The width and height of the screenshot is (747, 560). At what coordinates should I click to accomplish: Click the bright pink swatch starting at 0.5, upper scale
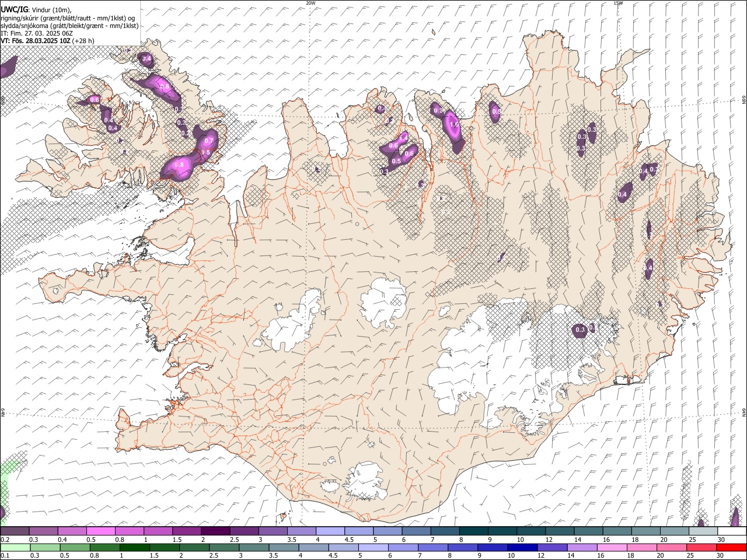pyautogui.click(x=100, y=531)
